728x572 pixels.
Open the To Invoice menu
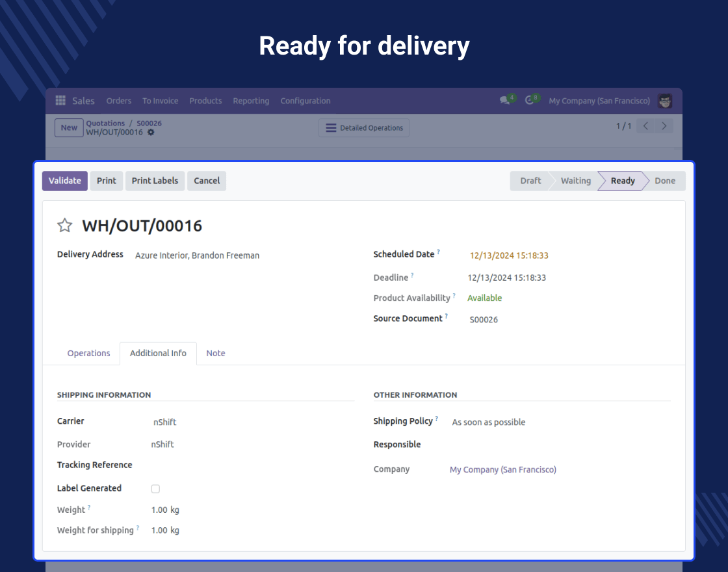pyautogui.click(x=160, y=101)
